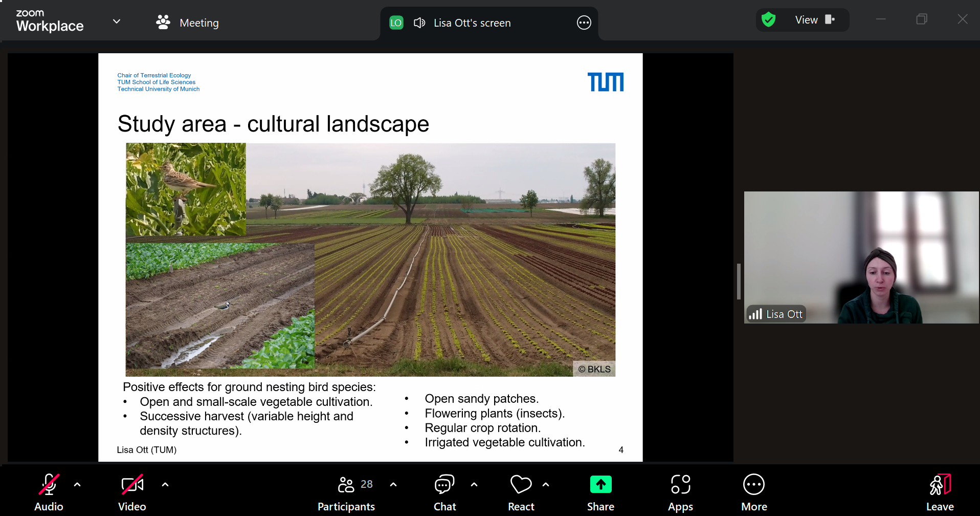Expand chat options arrow
Viewport: 980px width, 516px height.
point(474,484)
